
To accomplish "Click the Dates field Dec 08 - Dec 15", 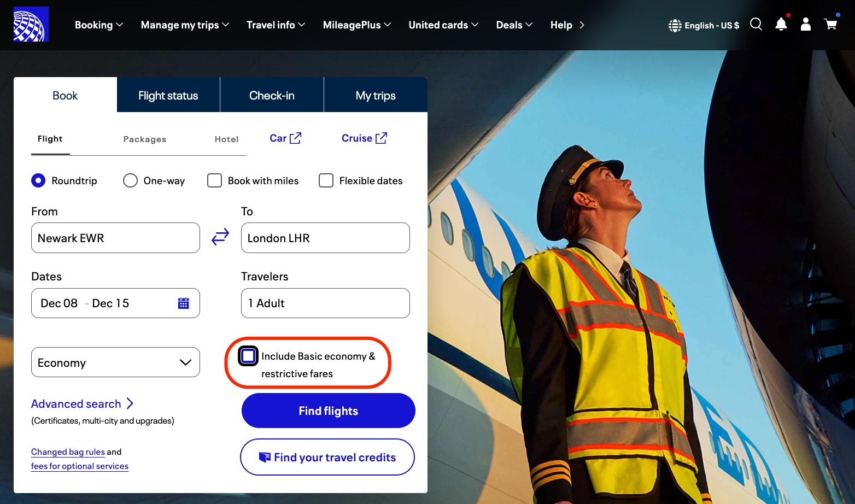I will (x=115, y=303).
